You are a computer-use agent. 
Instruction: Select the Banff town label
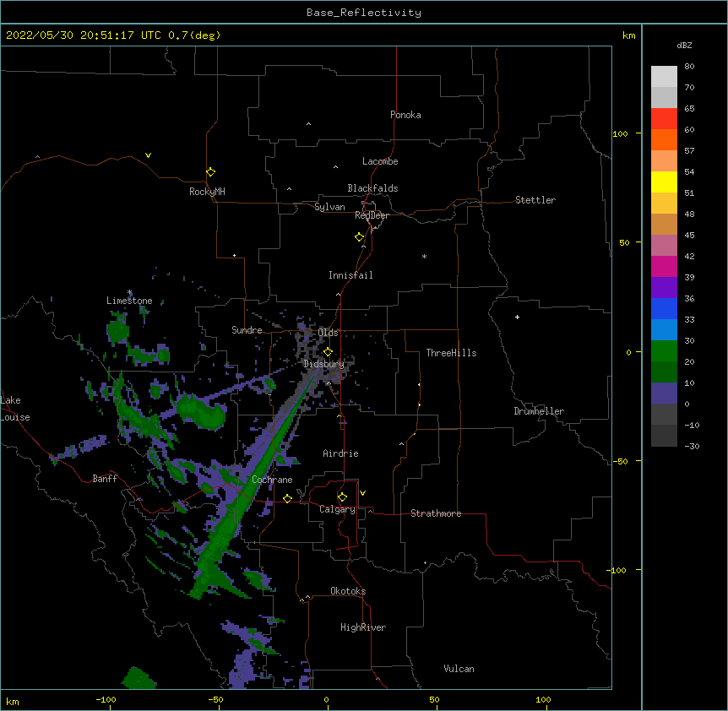(x=105, y=479)
